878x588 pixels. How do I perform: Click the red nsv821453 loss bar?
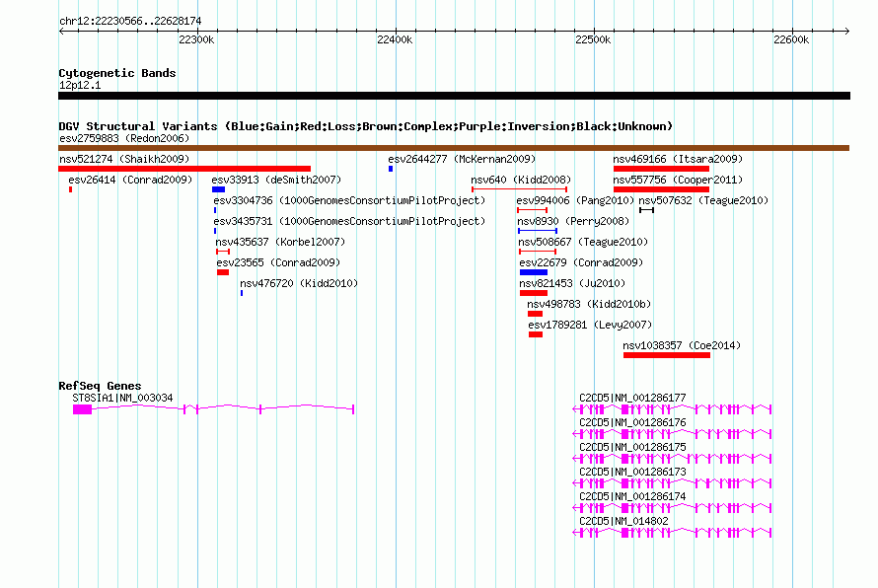(x=534, y=293)
